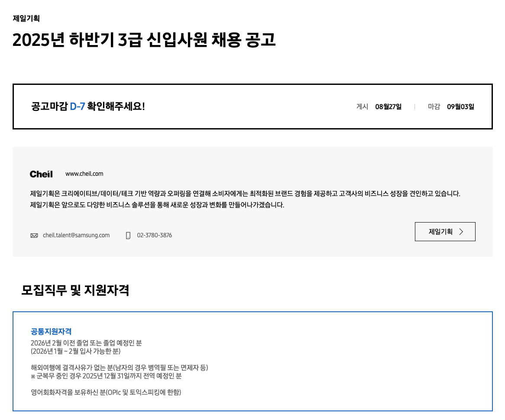Screen dimensions: 505x420
Task: Click the closing date 09월03일
Action: (460, 107)
